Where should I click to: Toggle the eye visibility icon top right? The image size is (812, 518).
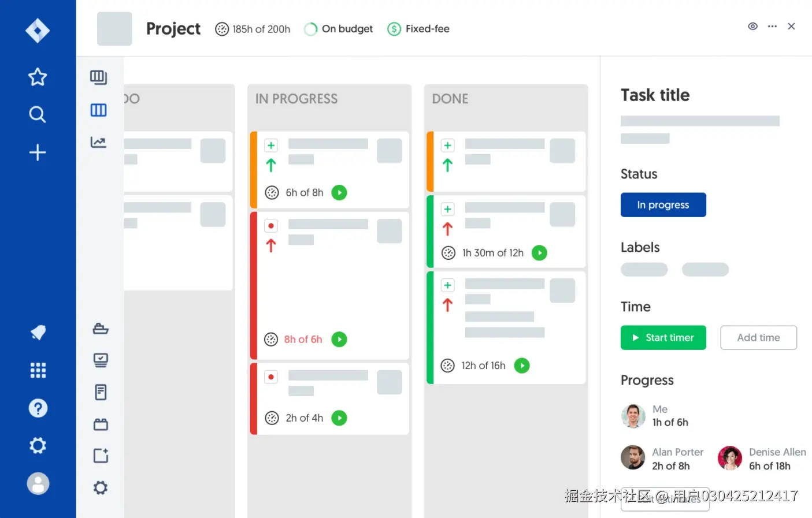pyautogui.click(x=752, y=26)
